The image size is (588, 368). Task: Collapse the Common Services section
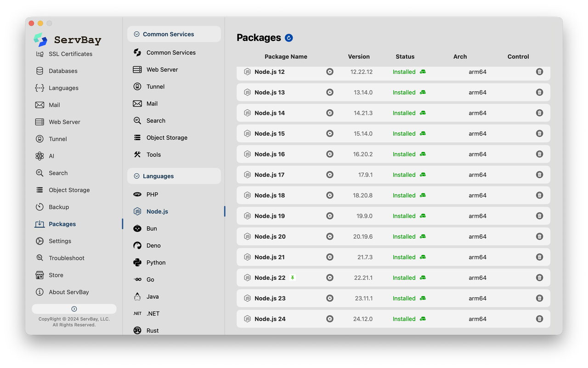pos(136,34)
